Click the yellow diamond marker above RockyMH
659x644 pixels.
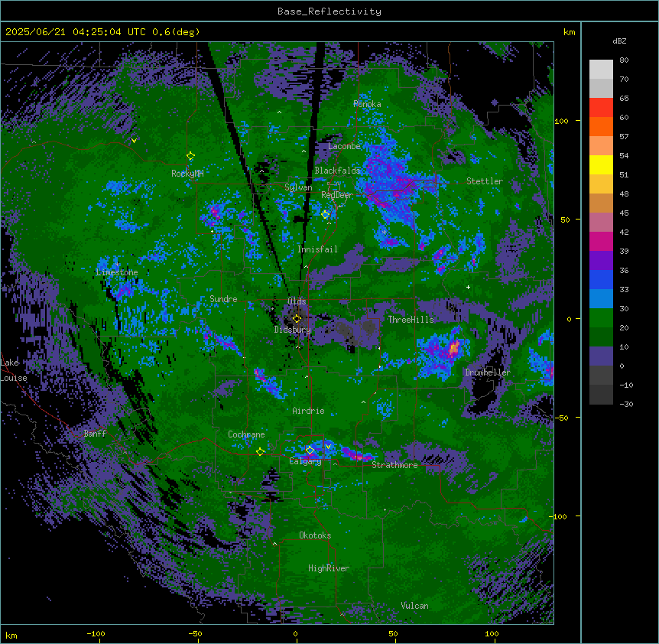click(x=190, y=156)
